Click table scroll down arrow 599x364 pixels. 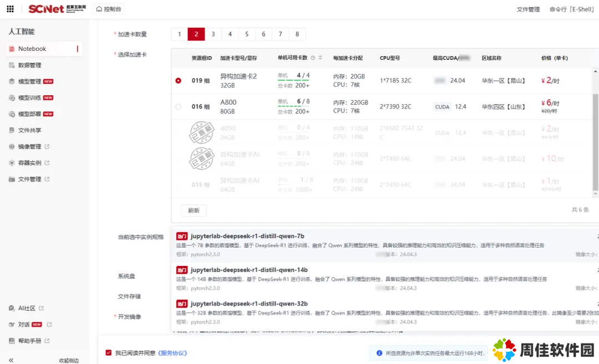[595, 194]
